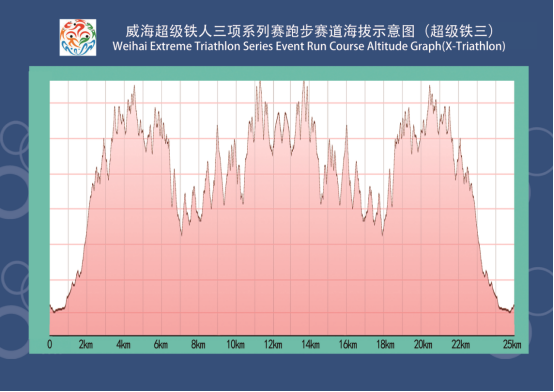
Task: Select the 16km axis label
Action: click(x=348, y=344)
